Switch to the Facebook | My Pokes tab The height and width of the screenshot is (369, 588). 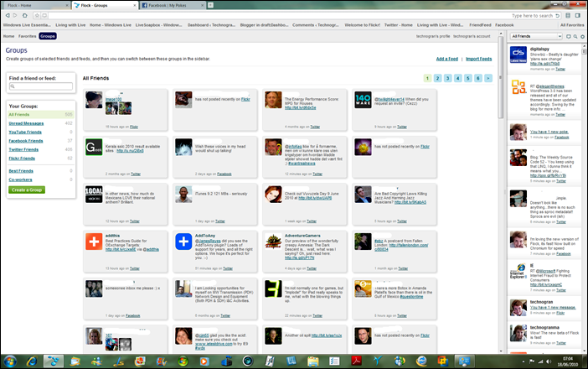(x=173, y=5)
